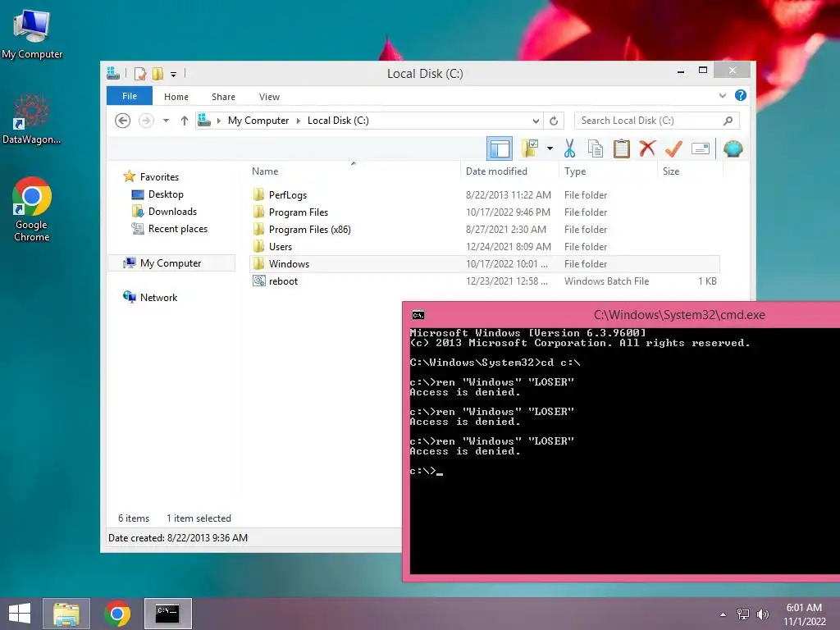
Task: Click the Forward arrow in Explorer
Action: click(x=146, y=121)
